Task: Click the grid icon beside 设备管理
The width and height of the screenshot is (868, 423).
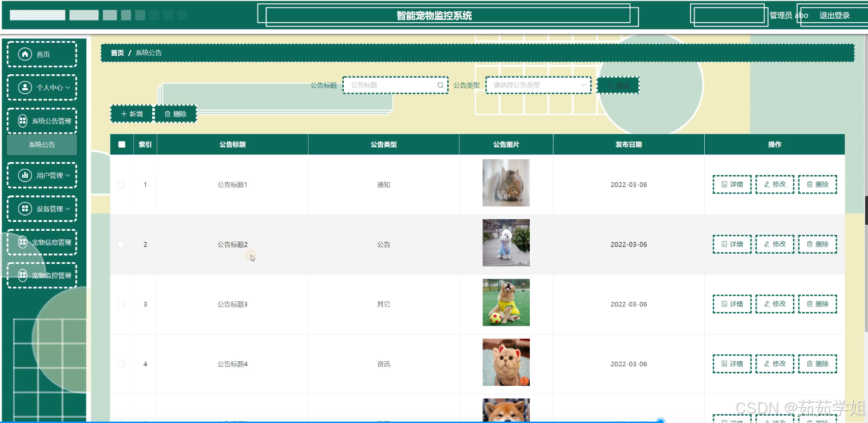Action: pyautogui.click(x=25, y=208)
